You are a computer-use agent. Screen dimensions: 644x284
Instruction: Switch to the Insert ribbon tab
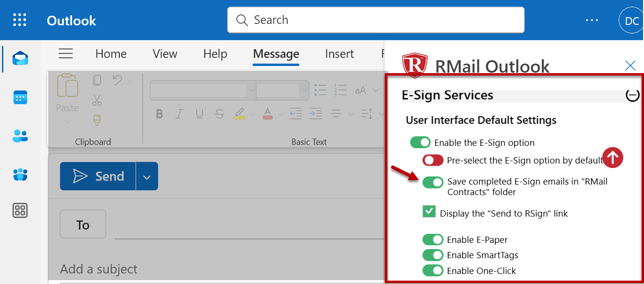coord(339,54)
